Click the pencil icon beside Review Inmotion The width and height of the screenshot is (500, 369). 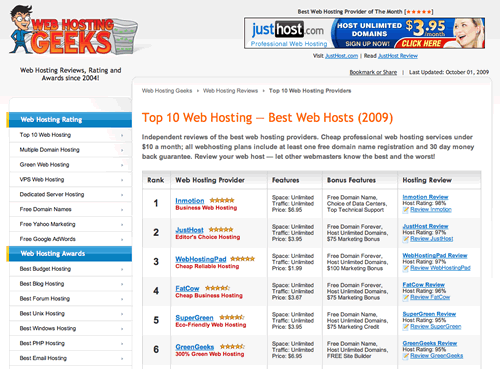pos(406,210)
